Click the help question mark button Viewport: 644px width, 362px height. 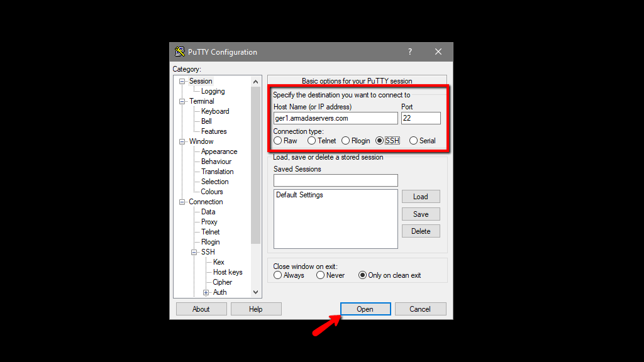409,52
